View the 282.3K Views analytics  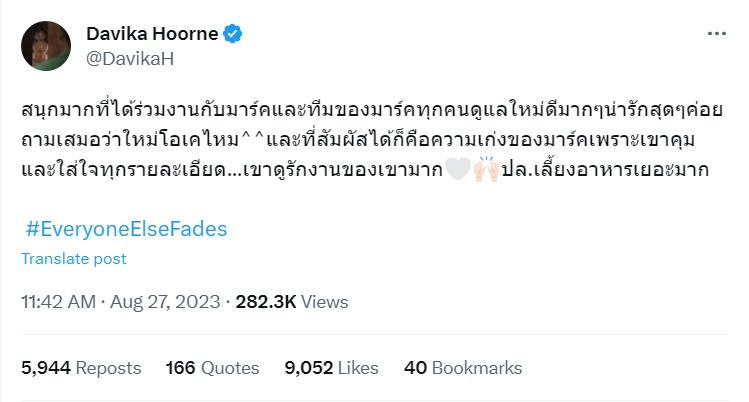292,302
